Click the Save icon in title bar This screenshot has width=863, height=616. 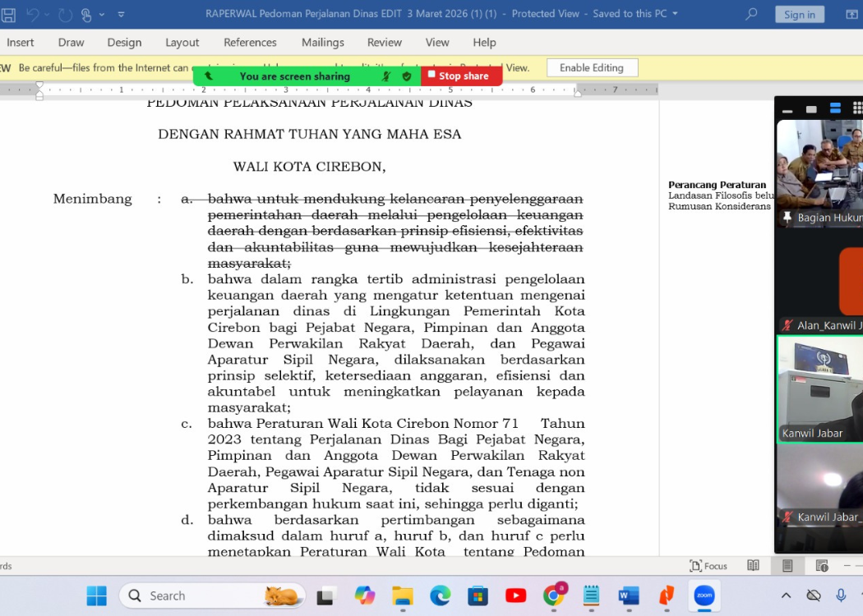click(x=9, y=15)
